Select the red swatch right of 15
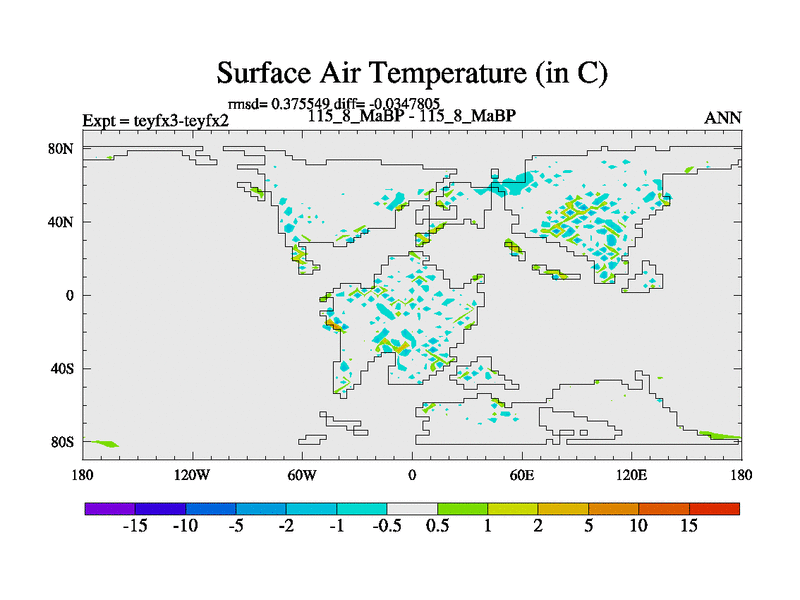This screenshot has width=800, height=600. 714,508
